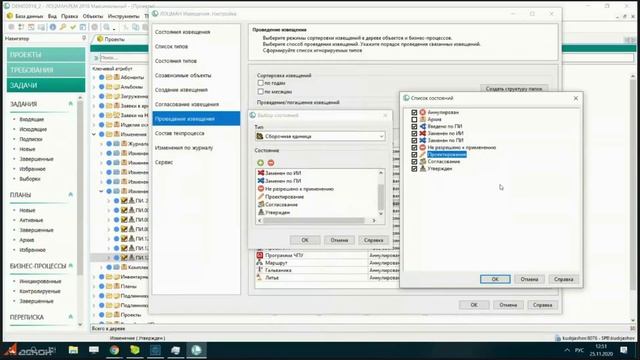Uncheck the Согласование checkbox
The width and height of the screenshot is (640, 360).
(414, 161)
